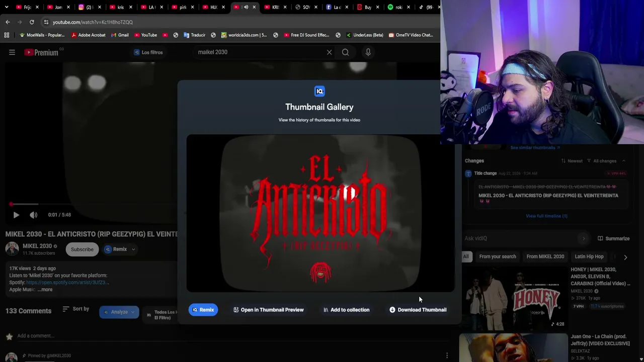Image resolution: width=644 pixels, height=362 pixels.
Task: Click the search magnifier button
Action: pos(345,52)
